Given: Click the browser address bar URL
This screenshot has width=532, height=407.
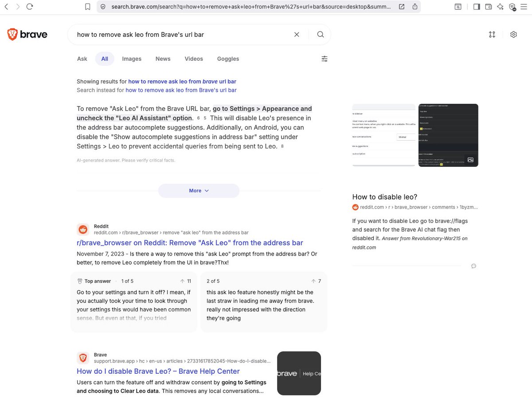Looking at the screenshot, I should click(x=251, y=7).
